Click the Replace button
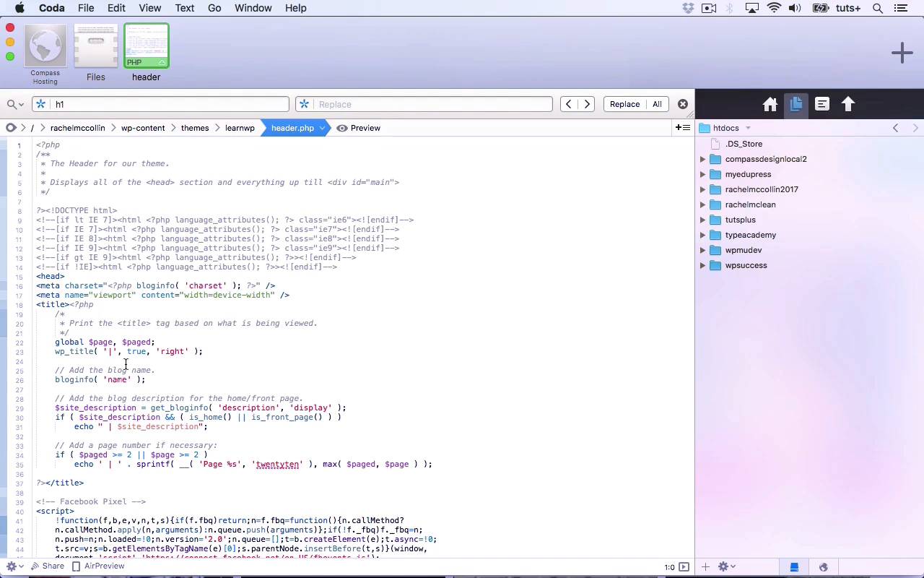This screenshot has width=924, height=578. coord(624,104)
